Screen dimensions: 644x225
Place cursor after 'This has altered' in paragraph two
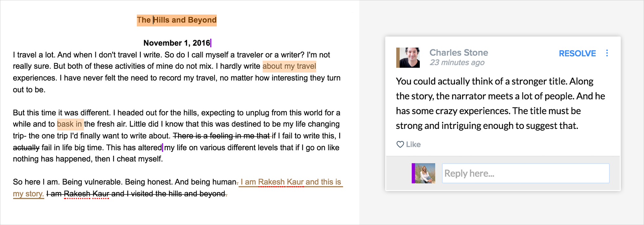162,148
